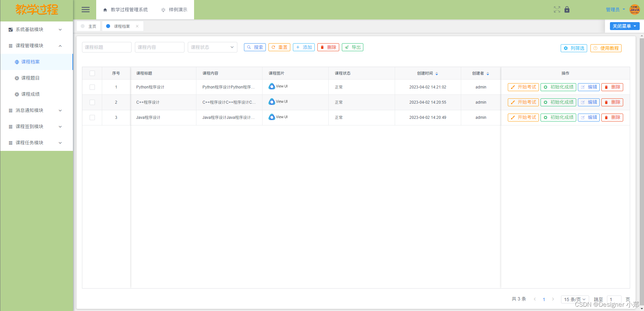The width and height of the screenshot is (644, 311).
Task: Open View UI image for Java course
Action: pyautogui.click(x=278, y=117)
